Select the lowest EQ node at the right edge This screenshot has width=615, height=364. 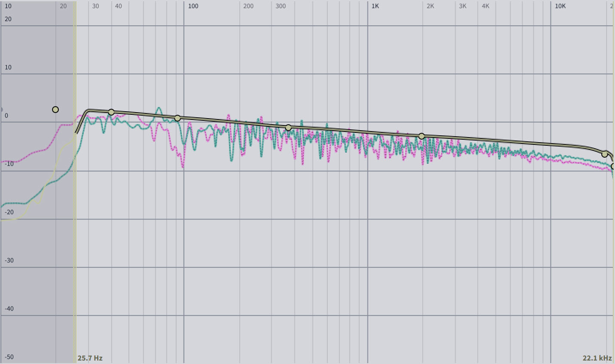[613, 166]
